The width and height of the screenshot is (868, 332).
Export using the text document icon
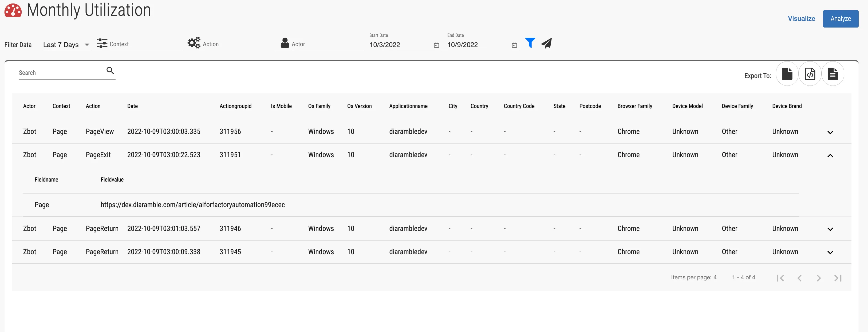832,74
